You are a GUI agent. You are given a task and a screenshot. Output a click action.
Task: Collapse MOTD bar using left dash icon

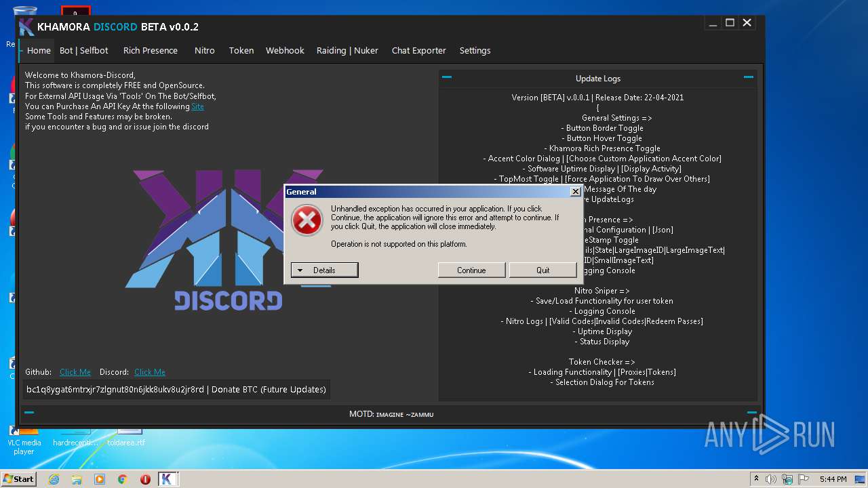[x=29, y=412]
